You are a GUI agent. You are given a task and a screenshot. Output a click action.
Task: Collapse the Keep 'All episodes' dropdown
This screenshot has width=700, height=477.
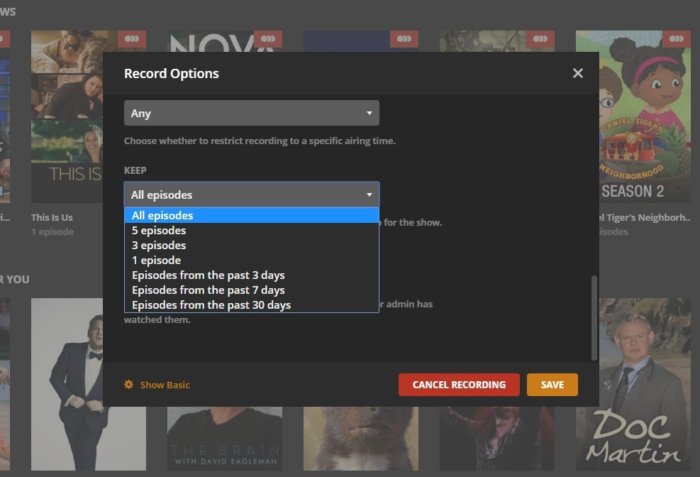pos(251,194)
